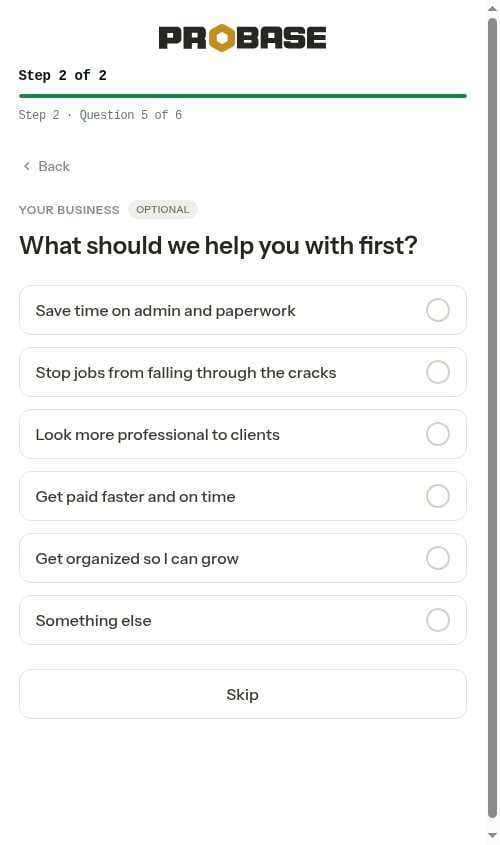Click the Back chevron arrow icon

click(x=26, y=166)
